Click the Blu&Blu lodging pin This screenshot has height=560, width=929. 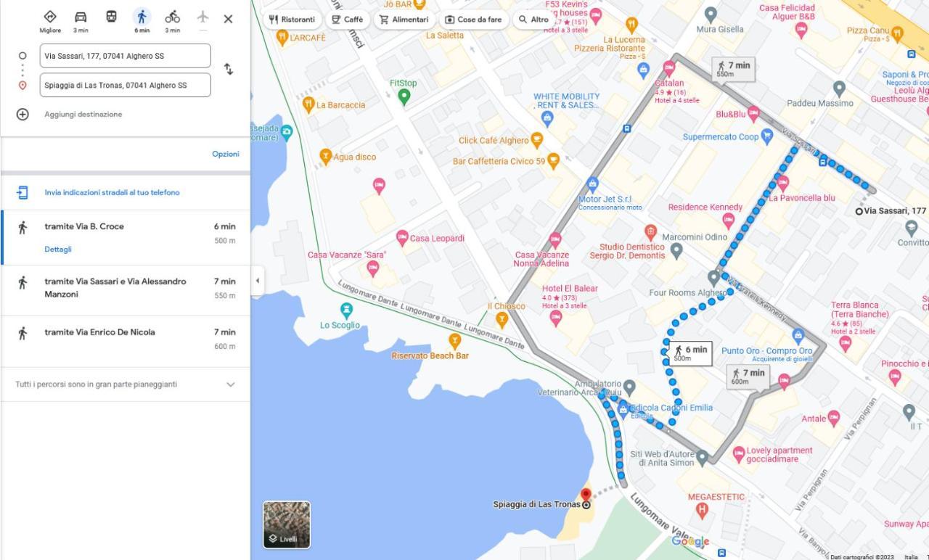753,113
